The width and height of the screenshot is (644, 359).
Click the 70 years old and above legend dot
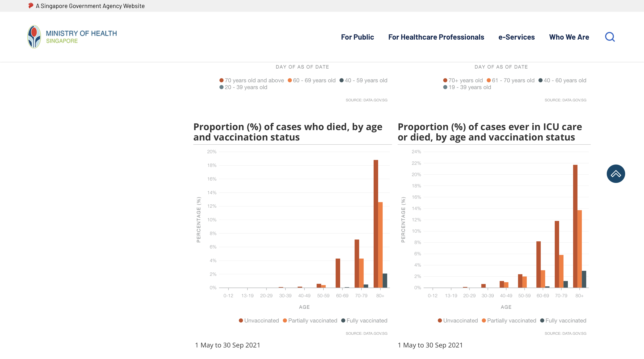tap(221, 80)
